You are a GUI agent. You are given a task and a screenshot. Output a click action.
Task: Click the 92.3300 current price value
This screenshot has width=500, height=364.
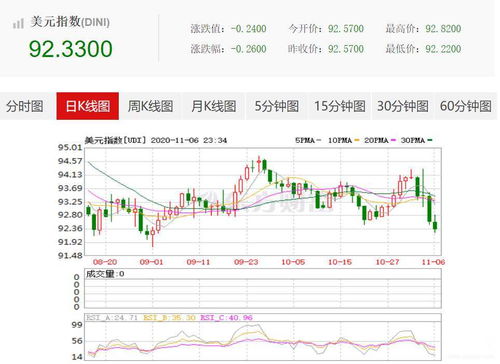tap(71, 49)
